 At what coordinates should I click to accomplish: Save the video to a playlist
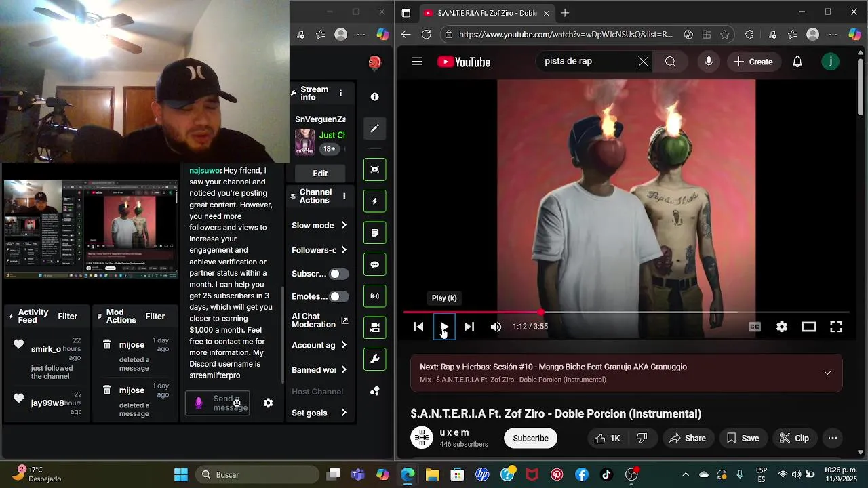point(743,439)
